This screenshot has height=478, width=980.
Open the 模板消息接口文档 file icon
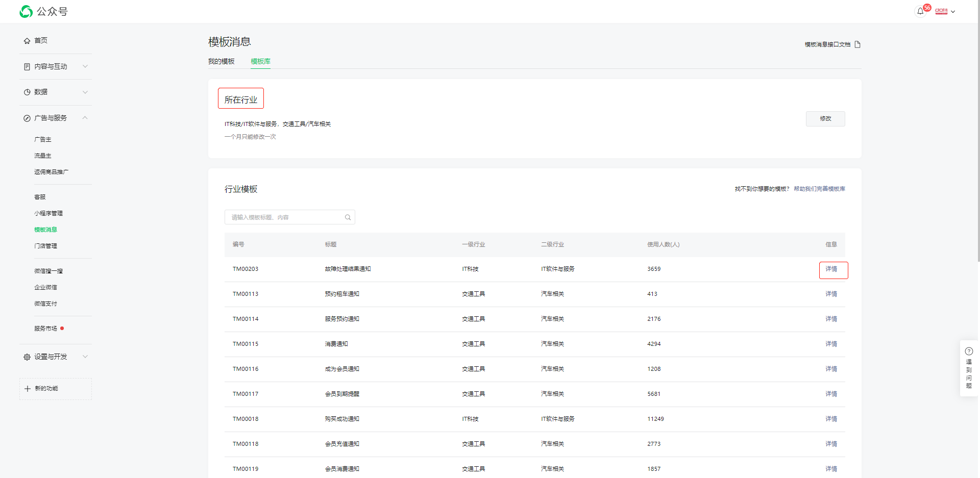(857, 44)
